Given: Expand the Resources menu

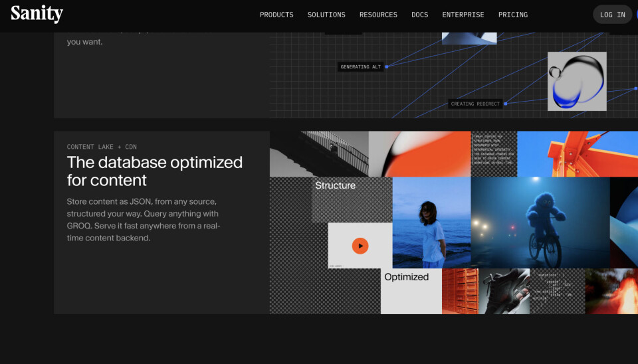Looking at the screenshot, I should (x=378, y=15).
